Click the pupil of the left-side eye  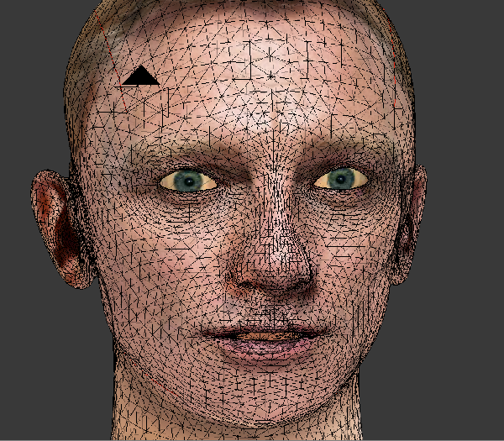point(189,181)
